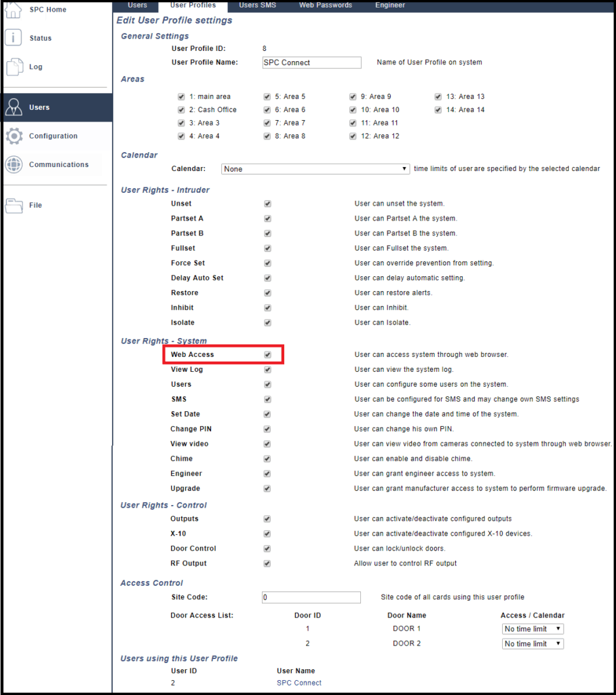This screenshot has width=616, height=695.
Task: Select the Users sidebar icon
Action: click(13, 107)
